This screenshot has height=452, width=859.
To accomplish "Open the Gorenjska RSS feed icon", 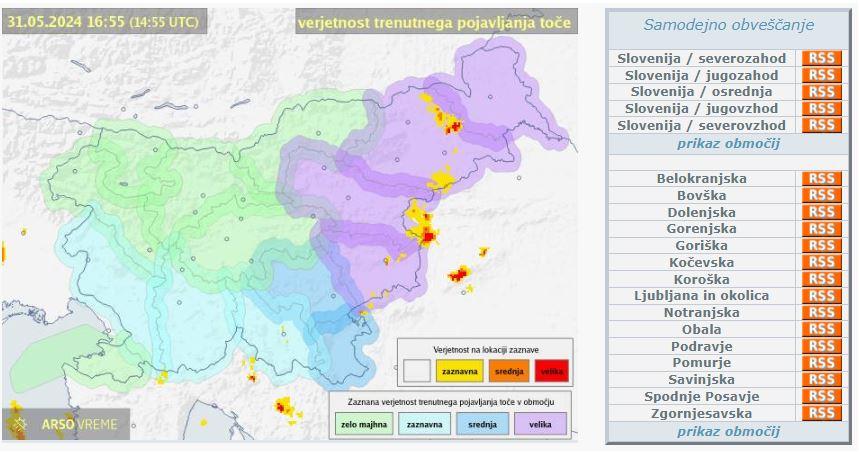I will point(821,229).
